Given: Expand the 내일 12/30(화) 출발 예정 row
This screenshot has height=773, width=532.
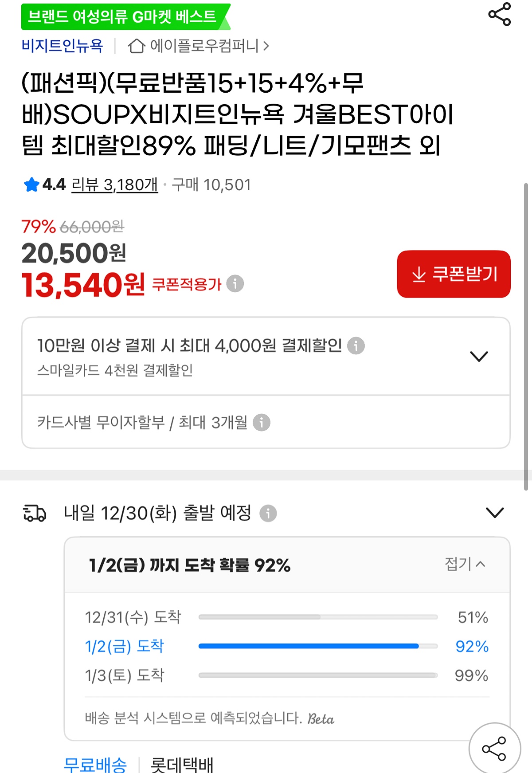Looking at the screenshot, I should (495, 513).
